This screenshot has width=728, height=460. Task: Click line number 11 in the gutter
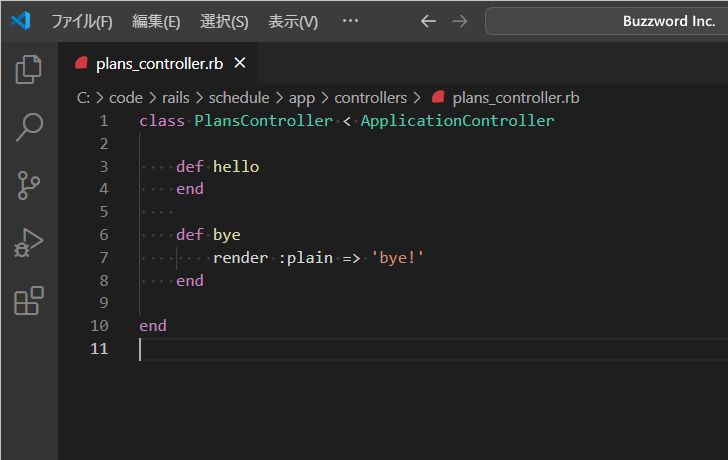click(99, 349)
